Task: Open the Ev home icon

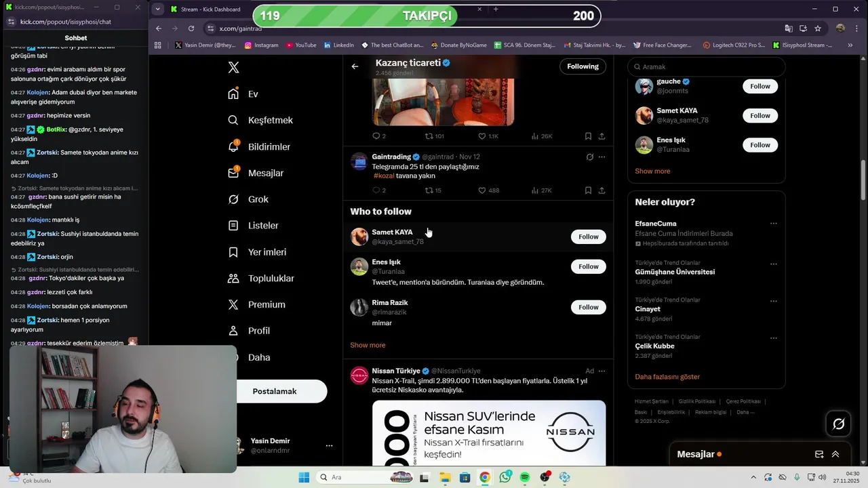Action: click(x=233, y=94)
